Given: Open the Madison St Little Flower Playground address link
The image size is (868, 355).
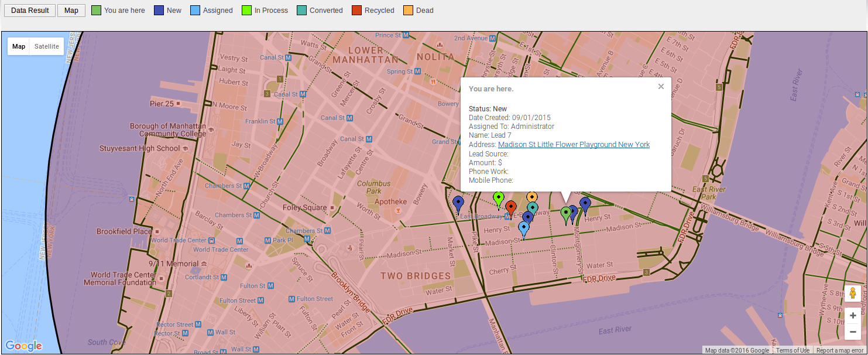Looking at the screenshot, I should click(x=574, y=145).
